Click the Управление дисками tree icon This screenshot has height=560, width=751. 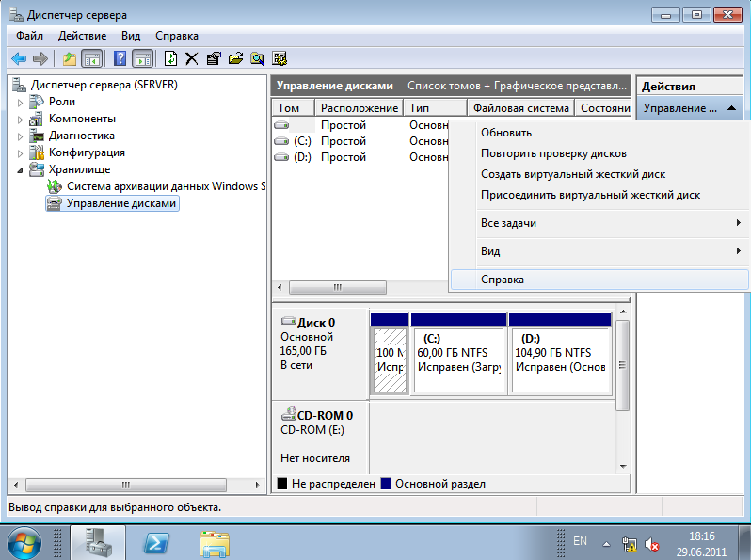click(x=55, y=203)
